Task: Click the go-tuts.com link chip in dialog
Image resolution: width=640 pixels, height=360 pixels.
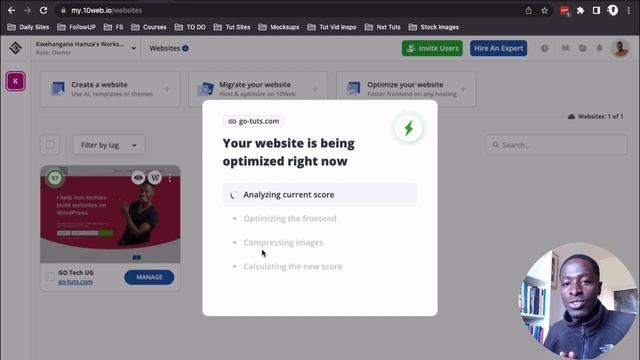Action: pos(253,121)
